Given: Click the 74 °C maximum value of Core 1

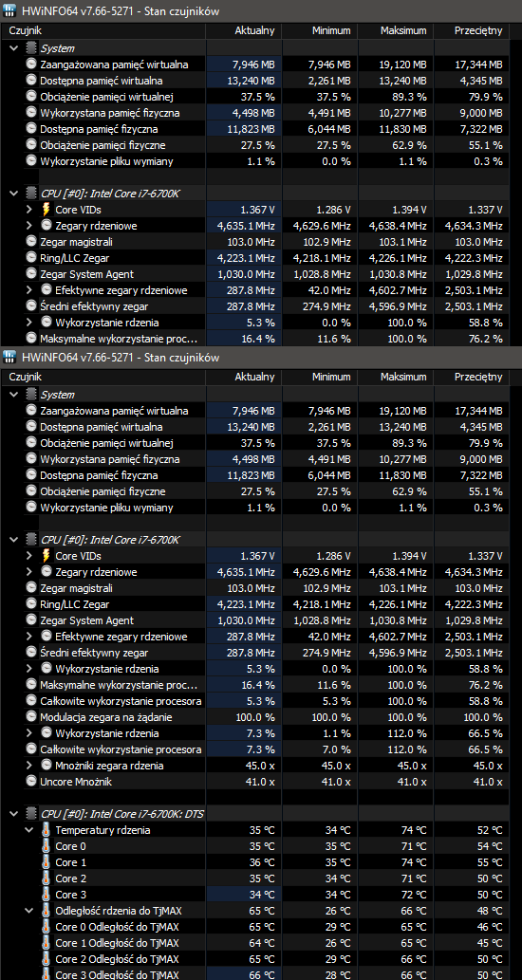Looking at the screenshot, I should [x=413, y=862].
